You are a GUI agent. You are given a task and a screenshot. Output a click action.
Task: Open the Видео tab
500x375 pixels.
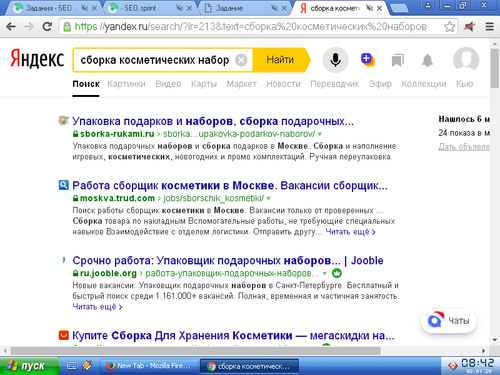click(168, 84)
